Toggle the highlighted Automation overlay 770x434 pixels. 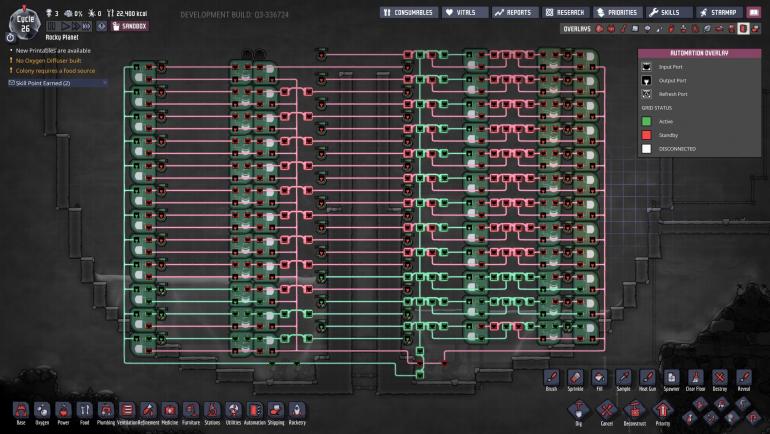743,28
